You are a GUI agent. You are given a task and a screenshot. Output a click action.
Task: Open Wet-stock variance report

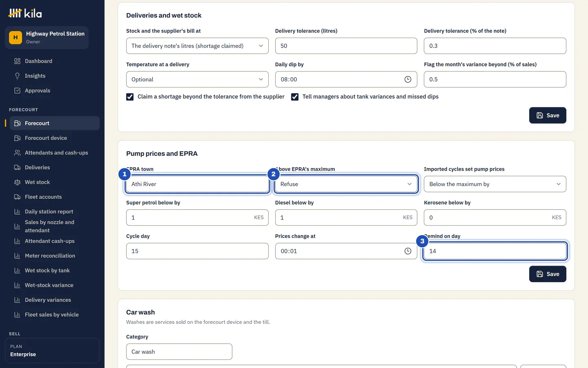pos(55,285)
